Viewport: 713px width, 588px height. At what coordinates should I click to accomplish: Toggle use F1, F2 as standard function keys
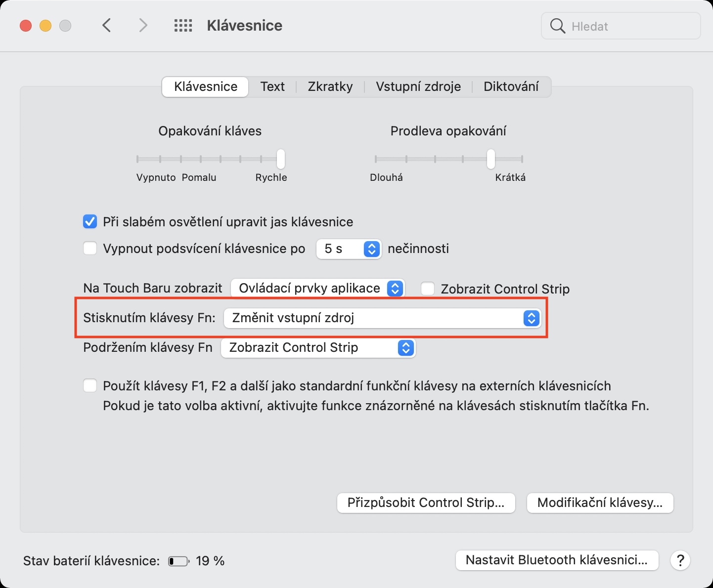pyautogui.click(x=90, y=386)
